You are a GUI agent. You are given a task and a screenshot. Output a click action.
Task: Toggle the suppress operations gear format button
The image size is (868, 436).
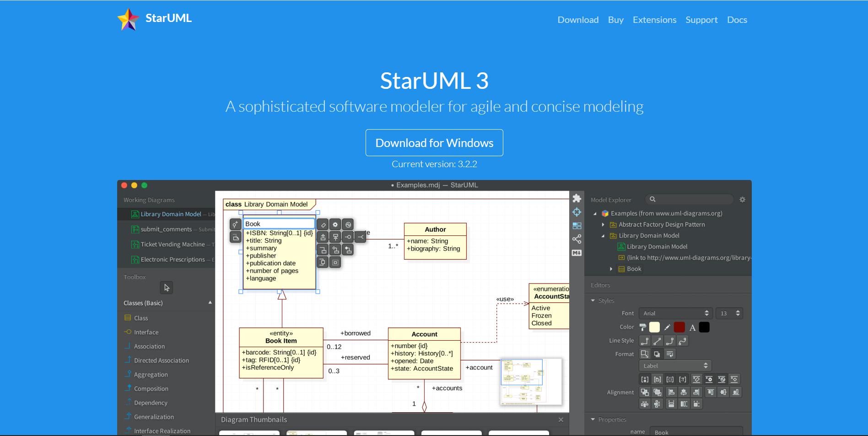point(709,379)
